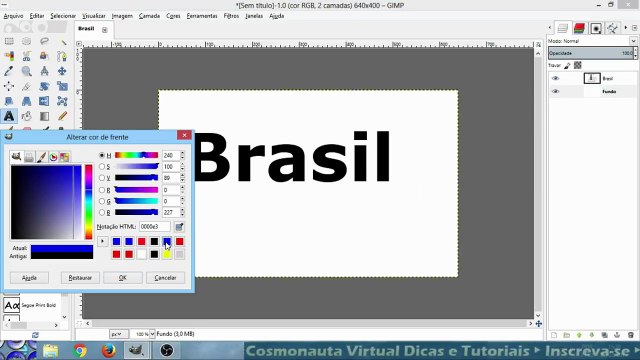The height and width of the screenshot is (360, 640).
Task: Click the Opacidade layer opacity slider
Action: 591,53
